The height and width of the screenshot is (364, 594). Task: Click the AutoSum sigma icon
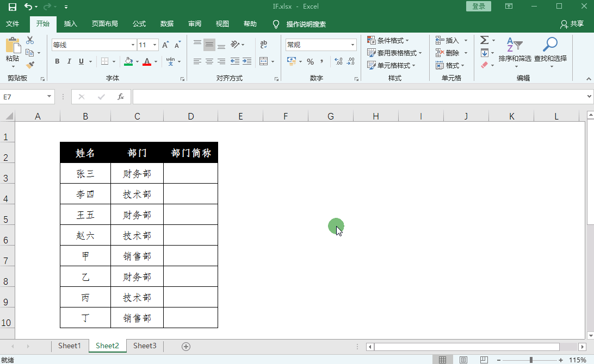pos(484,40)
